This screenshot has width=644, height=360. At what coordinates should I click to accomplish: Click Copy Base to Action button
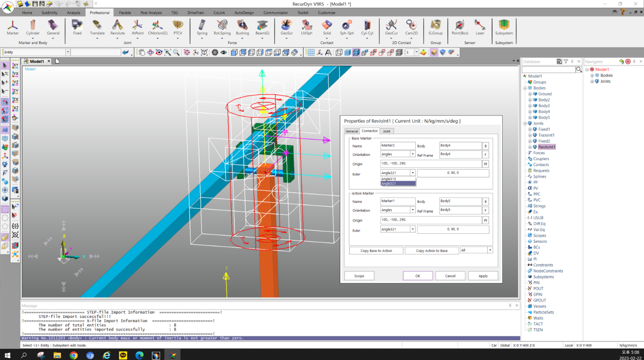pos(376,250)
